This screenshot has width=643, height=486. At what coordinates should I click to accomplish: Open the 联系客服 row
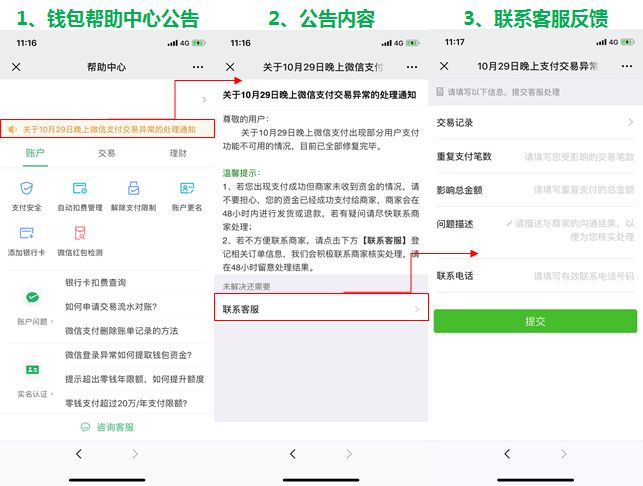pos(321,309)
